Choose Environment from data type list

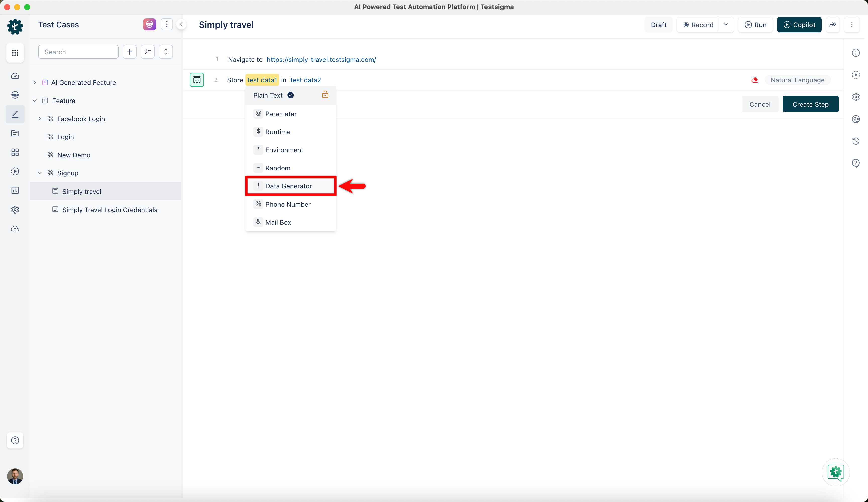290,150
